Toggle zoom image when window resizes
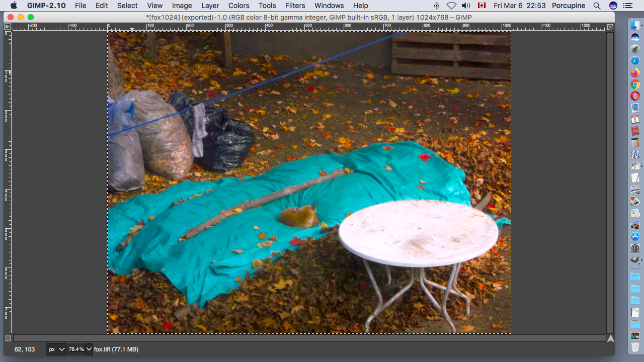Viewport: 644px width, 362px height. (610, 27)
